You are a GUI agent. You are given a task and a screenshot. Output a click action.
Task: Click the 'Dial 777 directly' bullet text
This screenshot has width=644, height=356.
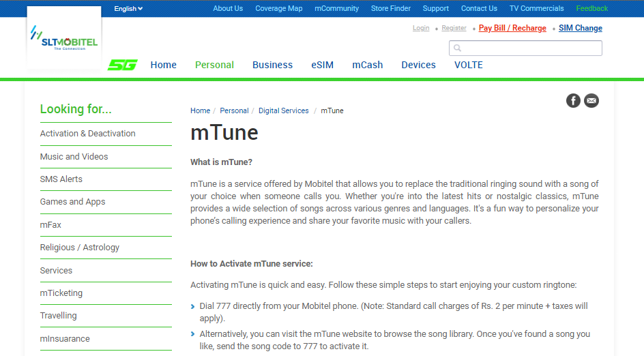[394, 312]
